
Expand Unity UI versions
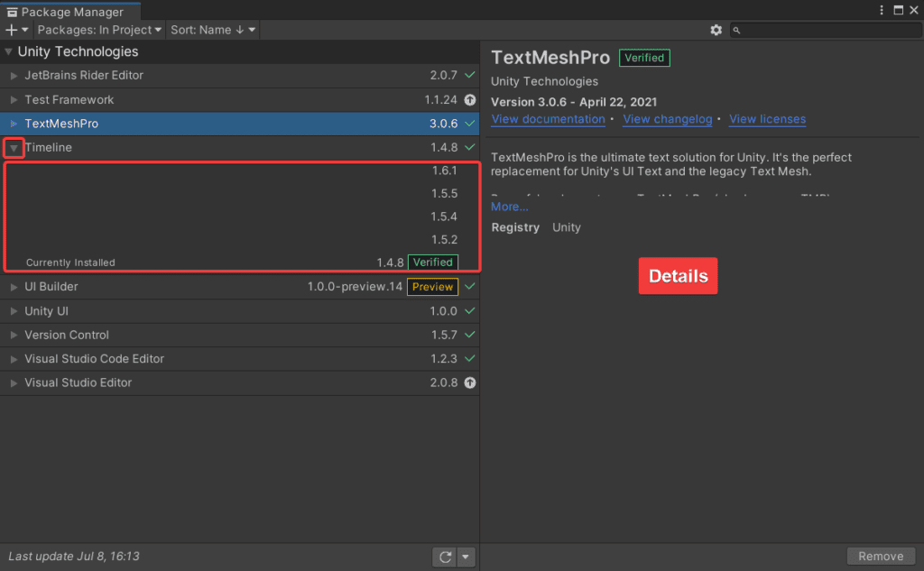(x=14, y=311)
